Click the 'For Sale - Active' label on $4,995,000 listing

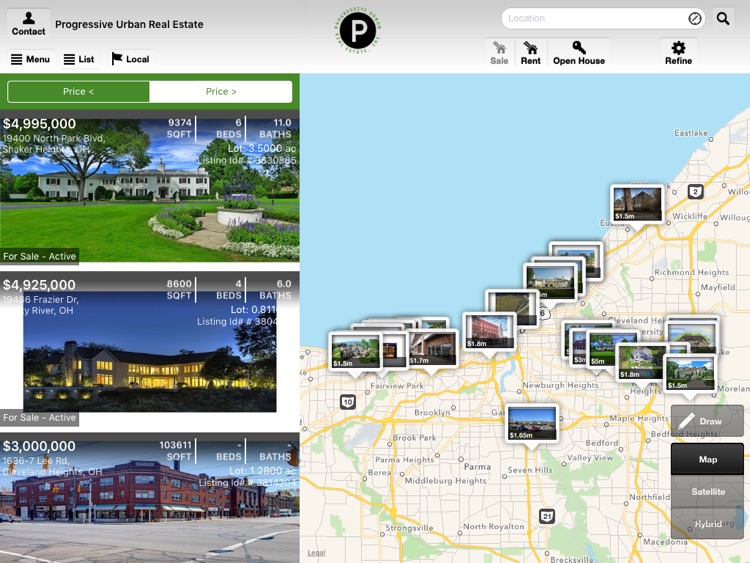[39, 256]
